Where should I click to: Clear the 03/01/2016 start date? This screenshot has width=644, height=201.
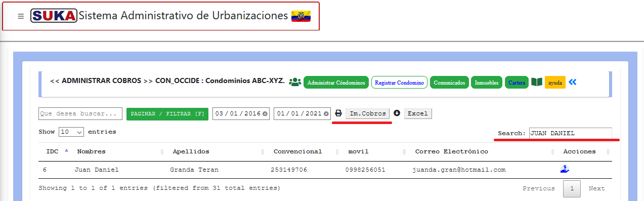pyautogui.click(x=265, y=114)
